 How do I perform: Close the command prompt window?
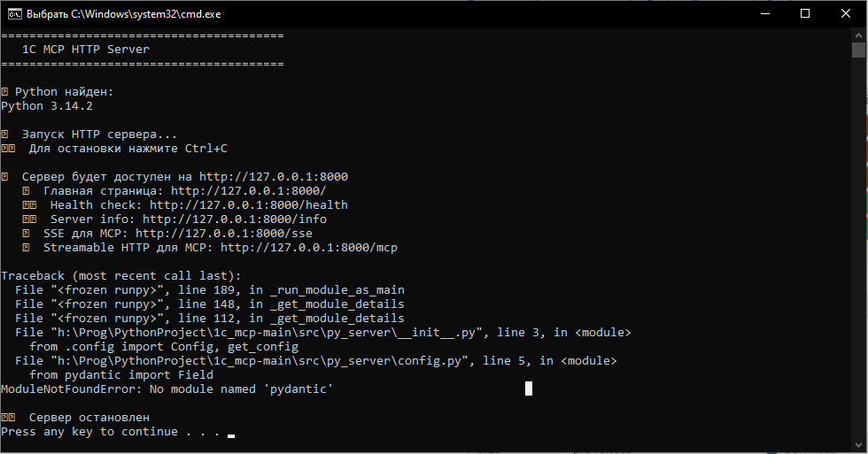(846, 13)
